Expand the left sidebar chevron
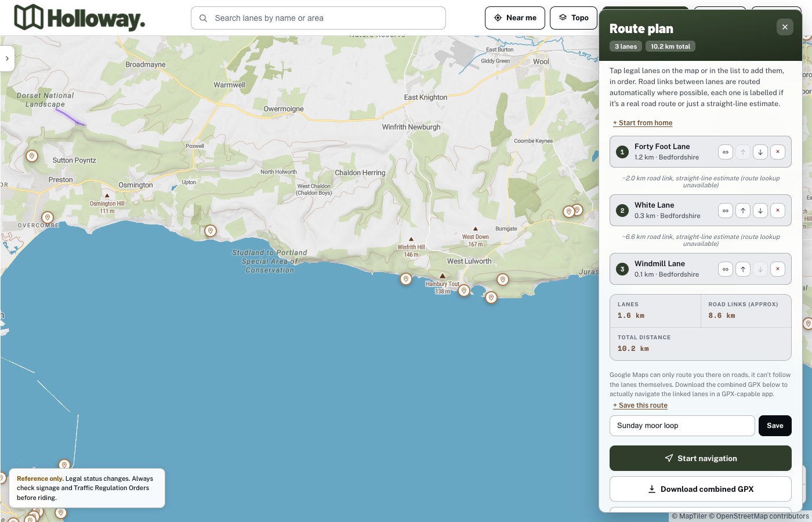The width and height of the screenshot is (812, 522). (7, 59)
